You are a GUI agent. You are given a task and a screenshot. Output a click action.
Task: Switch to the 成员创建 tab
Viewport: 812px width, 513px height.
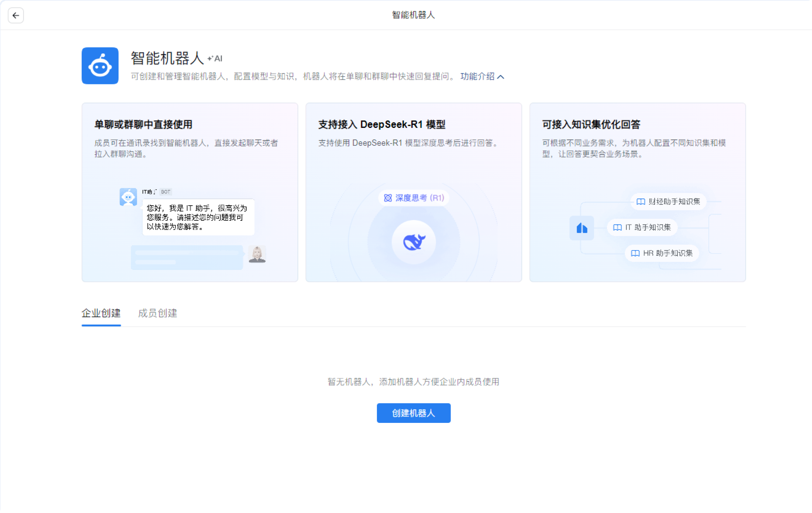157,313
